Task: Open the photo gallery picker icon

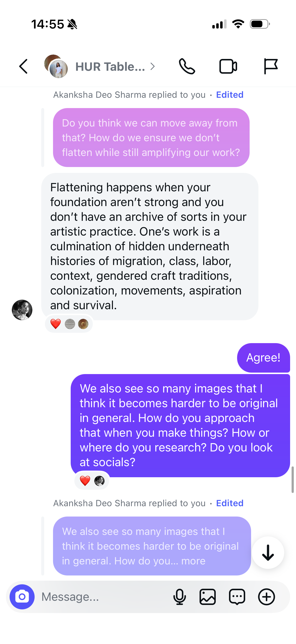Action: pyautogui.click(x=208, y=597)
